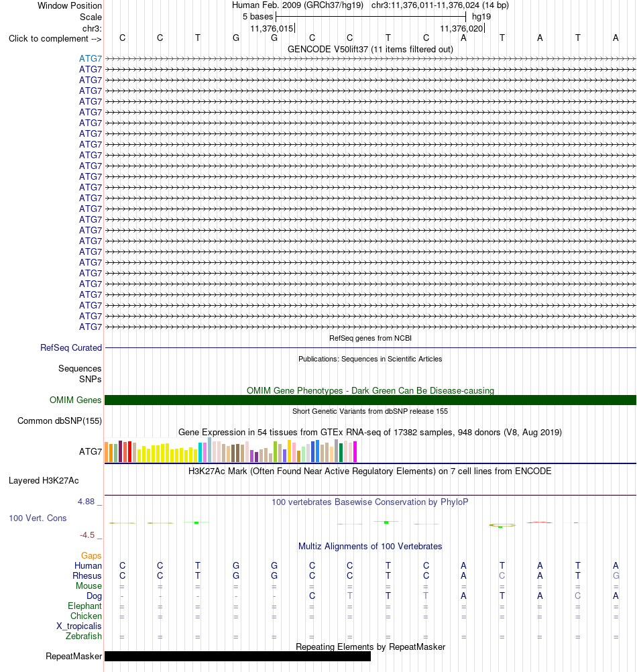Click the Common dbSNP(155) track label

pyautogui.click(x=60, y=421)
